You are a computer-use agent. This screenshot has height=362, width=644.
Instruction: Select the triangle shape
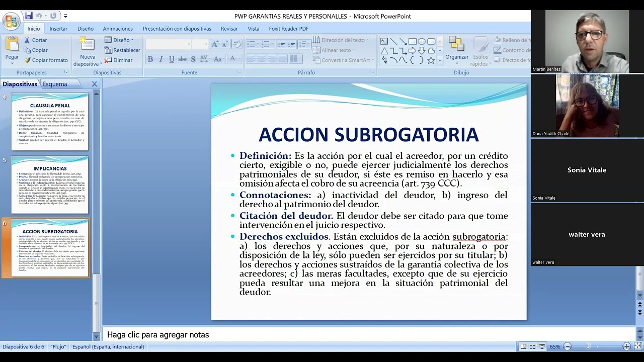point(384,51)
